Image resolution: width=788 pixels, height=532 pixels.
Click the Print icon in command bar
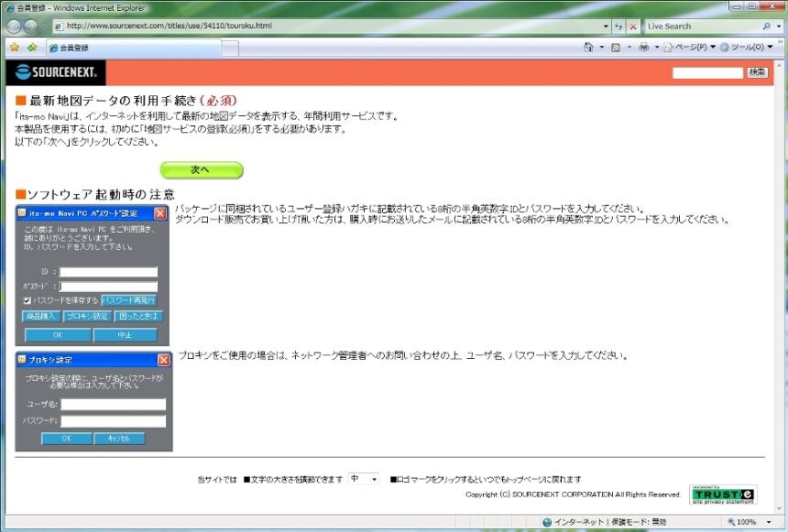pyautogui.click(x=643, y=48)
